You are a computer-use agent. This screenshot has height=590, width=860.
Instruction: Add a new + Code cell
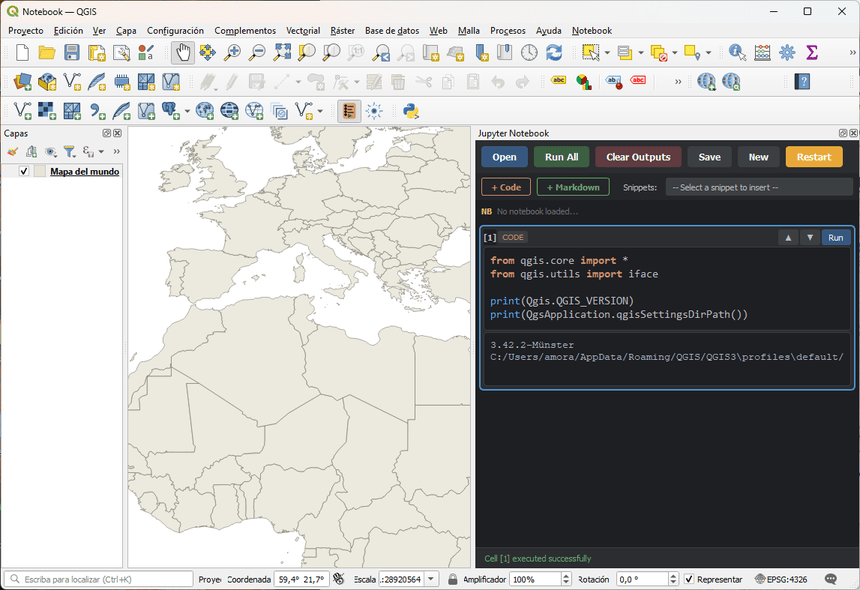506,187
